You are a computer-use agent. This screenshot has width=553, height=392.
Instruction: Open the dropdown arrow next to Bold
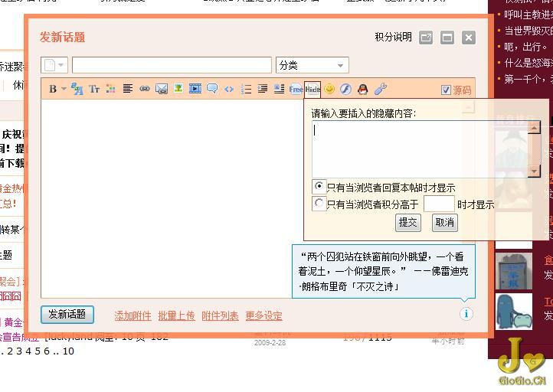point(64,90)
